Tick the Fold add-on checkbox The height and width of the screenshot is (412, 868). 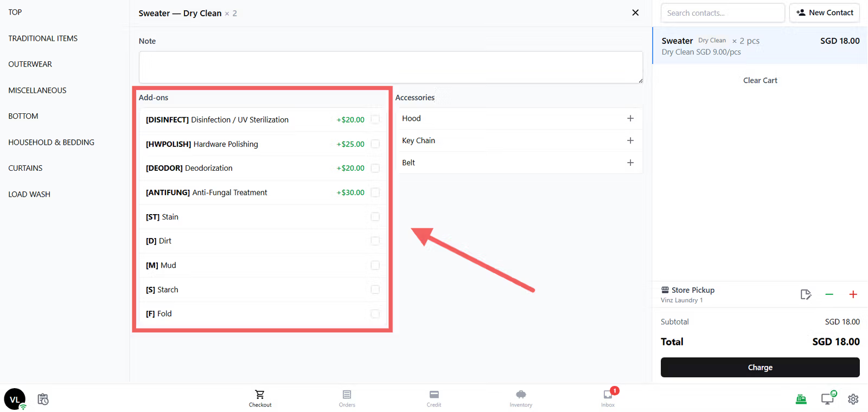coord(375,313)
